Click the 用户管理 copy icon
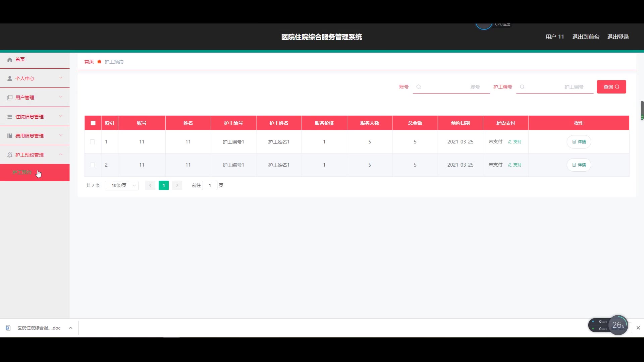Image resolution: width=644 pixels, height=362 pixels. 10,98
